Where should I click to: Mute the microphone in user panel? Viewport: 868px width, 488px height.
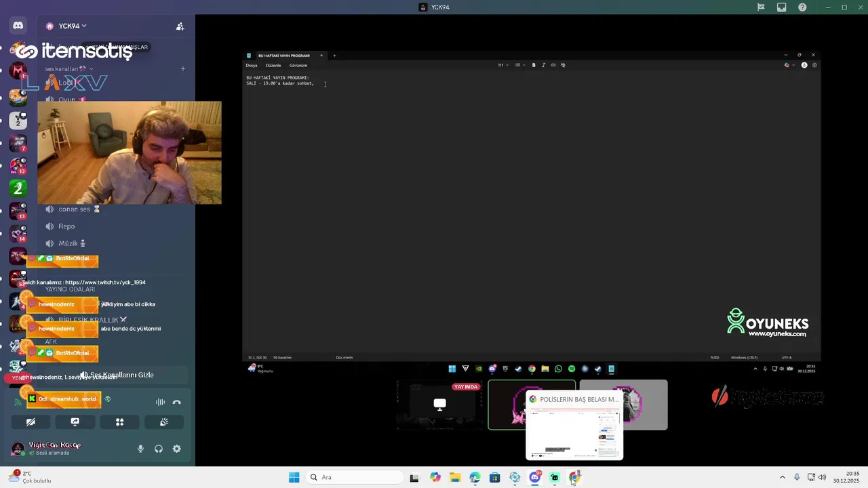(141, 449)
